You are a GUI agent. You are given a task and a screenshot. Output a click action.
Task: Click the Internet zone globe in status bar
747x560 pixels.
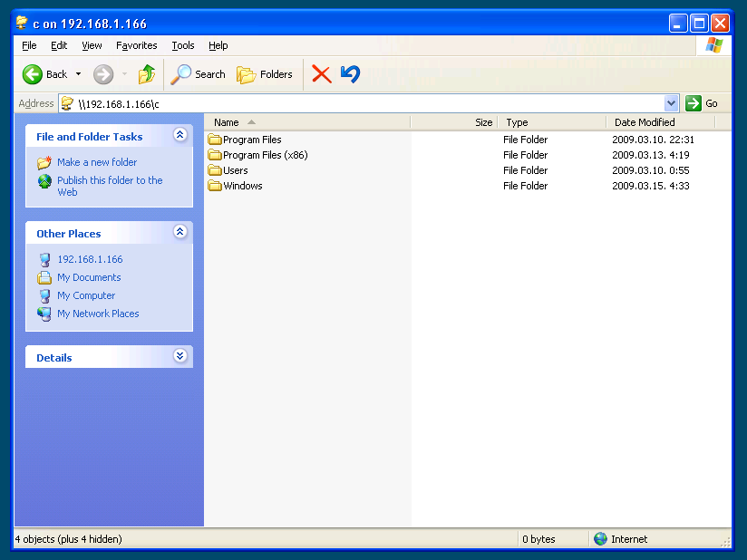(601, 538)
